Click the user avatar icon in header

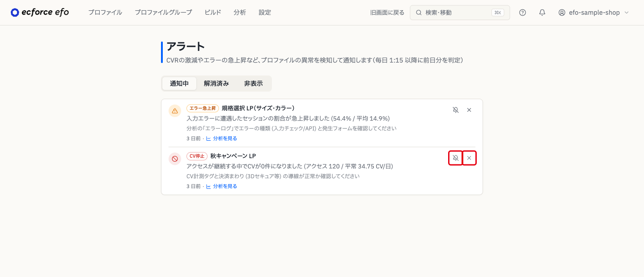point(562,13)
